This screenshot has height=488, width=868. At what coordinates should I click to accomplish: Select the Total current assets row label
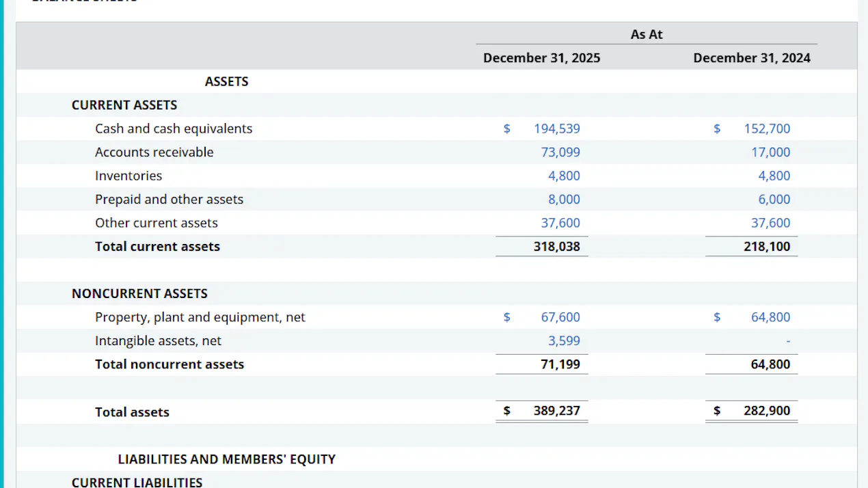click(157, 247)
